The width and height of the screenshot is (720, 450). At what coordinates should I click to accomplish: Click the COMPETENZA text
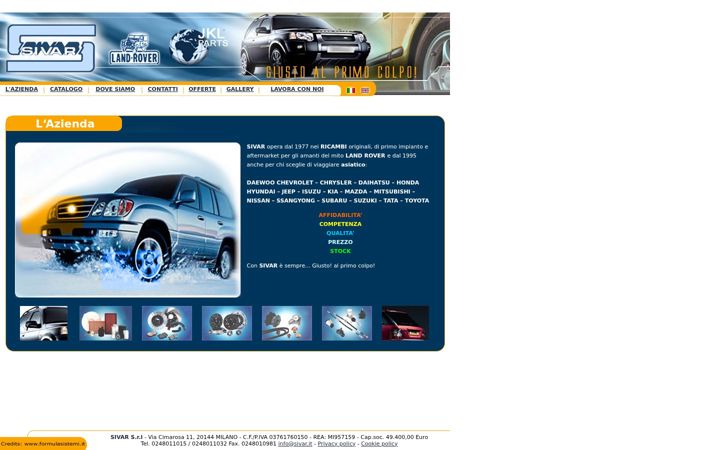click(x=340, y=224)
